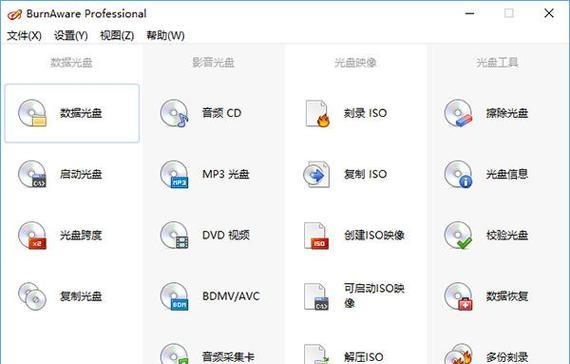Click the 多份刻录 label
This screenshot has width=570, height=364.
(x=507, y=357)
